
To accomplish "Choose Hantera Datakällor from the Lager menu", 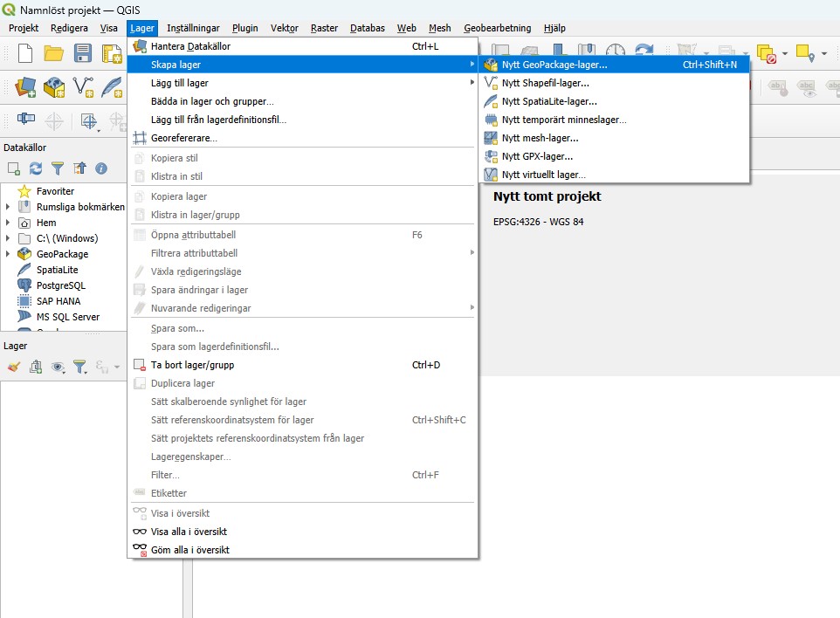I will pos(303,46).
